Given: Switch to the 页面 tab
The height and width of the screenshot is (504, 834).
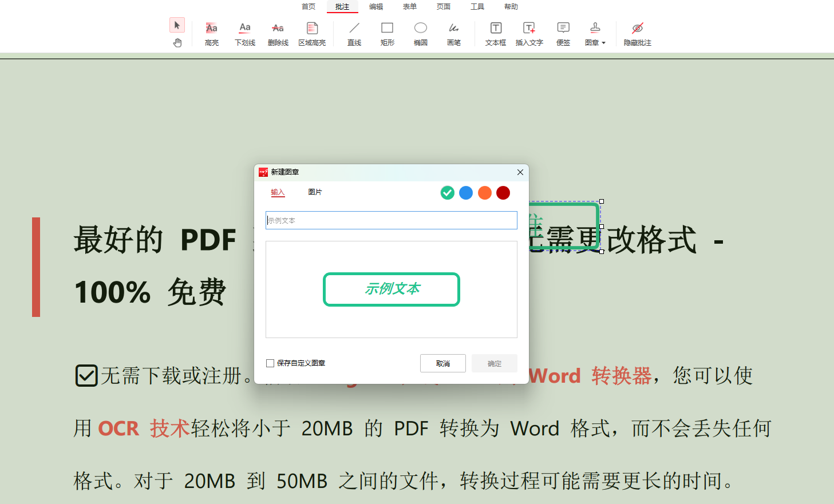Looking at the screenshot, I should (x=444, y=7).
